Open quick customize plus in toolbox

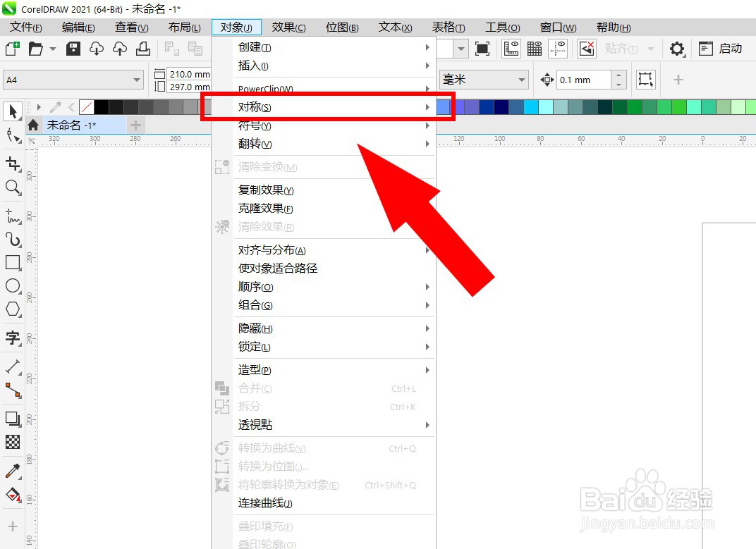pos(13,526)
